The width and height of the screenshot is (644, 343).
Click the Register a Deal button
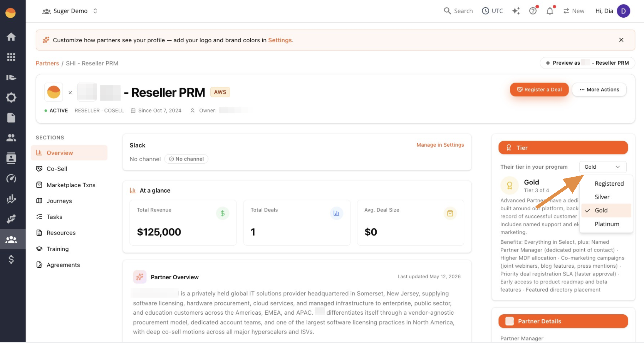tap(539, 90)
